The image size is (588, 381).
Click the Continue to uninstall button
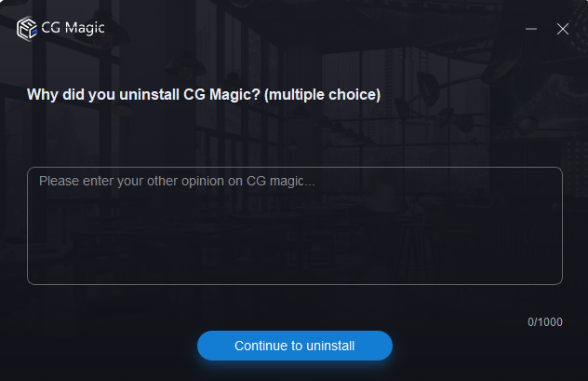pyautogui.click(x=295, y=346)
